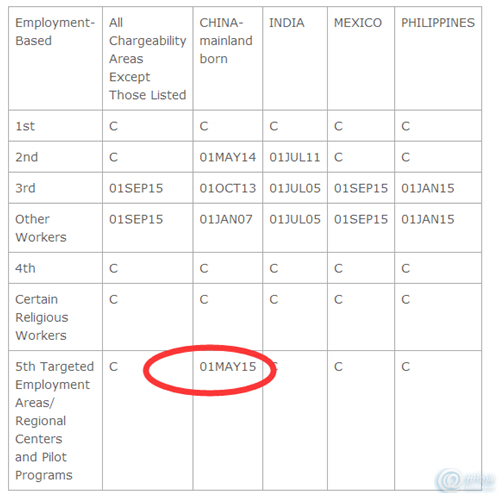Click 01JAN07 in Other Workers row
This screenshot has height=500, width=500.
pyautogui.click(x=226, y=219)
